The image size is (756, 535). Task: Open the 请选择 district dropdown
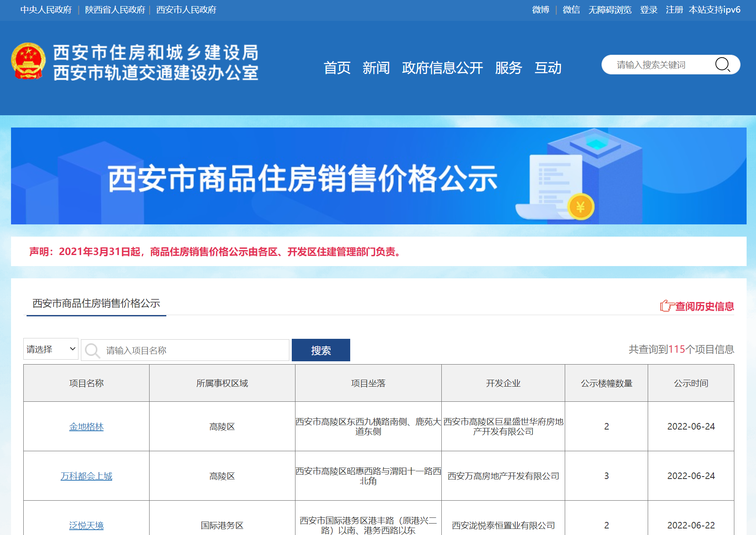coord(51,349)
